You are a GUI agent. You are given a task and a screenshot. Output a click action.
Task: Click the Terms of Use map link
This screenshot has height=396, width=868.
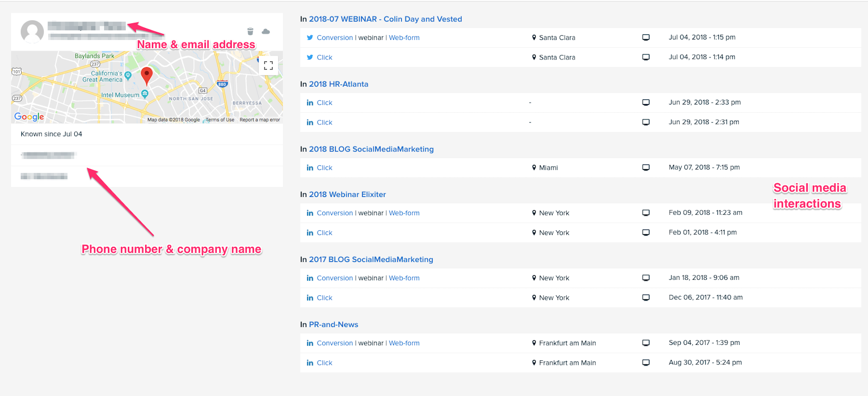[220, 119]
